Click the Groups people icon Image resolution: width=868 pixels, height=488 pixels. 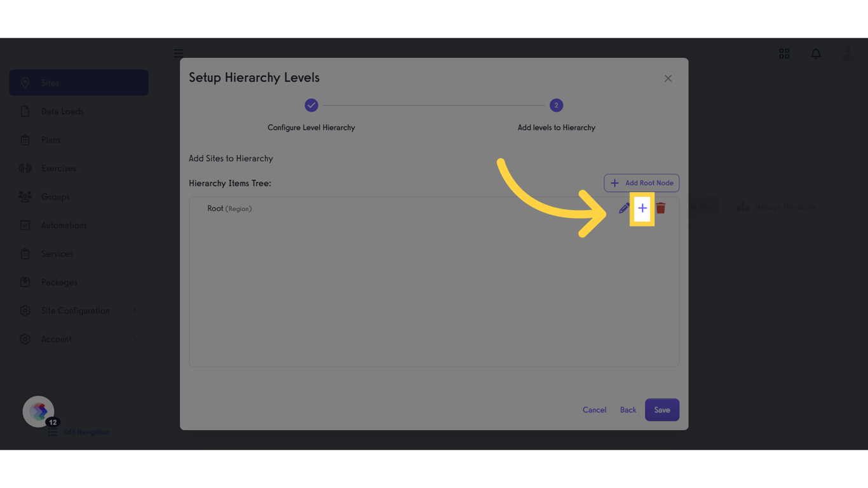[x=25, y=197]
